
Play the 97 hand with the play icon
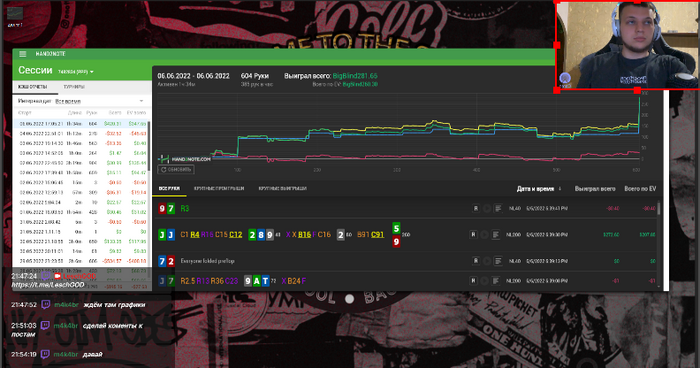point(487,209)
